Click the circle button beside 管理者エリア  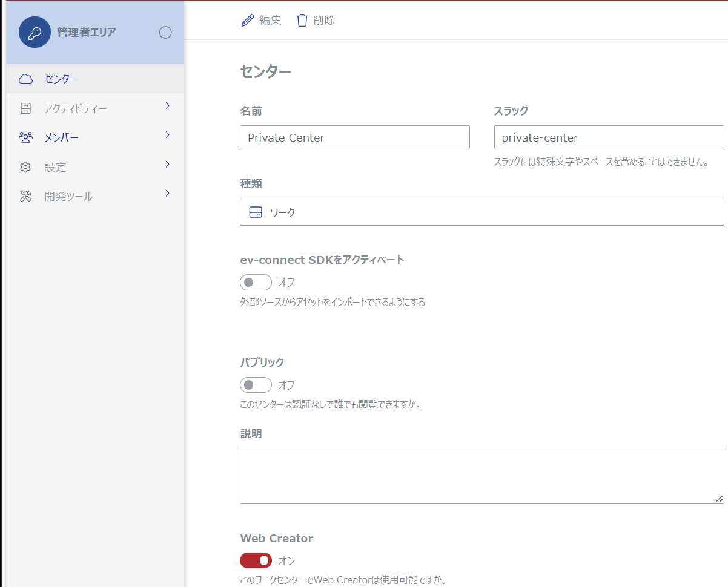click(x=165, y=33)
